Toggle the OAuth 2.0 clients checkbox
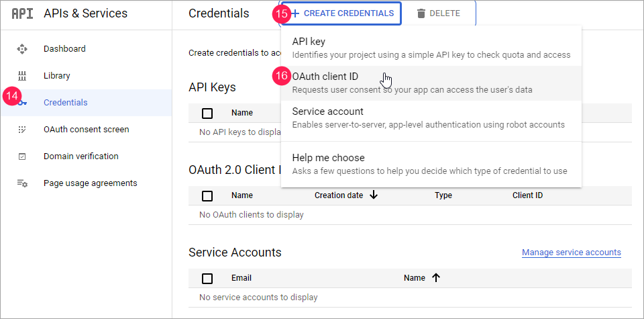This screenshot has width=644, height=319. [x=207, y=196]
